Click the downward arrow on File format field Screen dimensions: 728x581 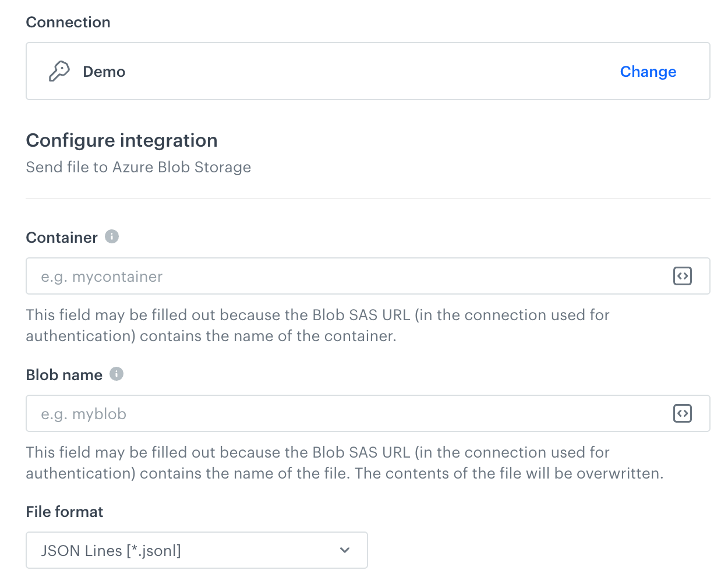click(x=344, y=550)
